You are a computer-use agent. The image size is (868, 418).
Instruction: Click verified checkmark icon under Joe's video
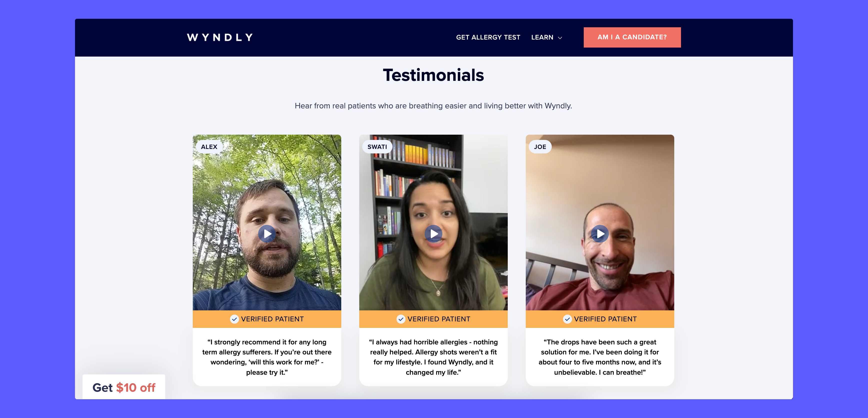[x=567, y=319]
